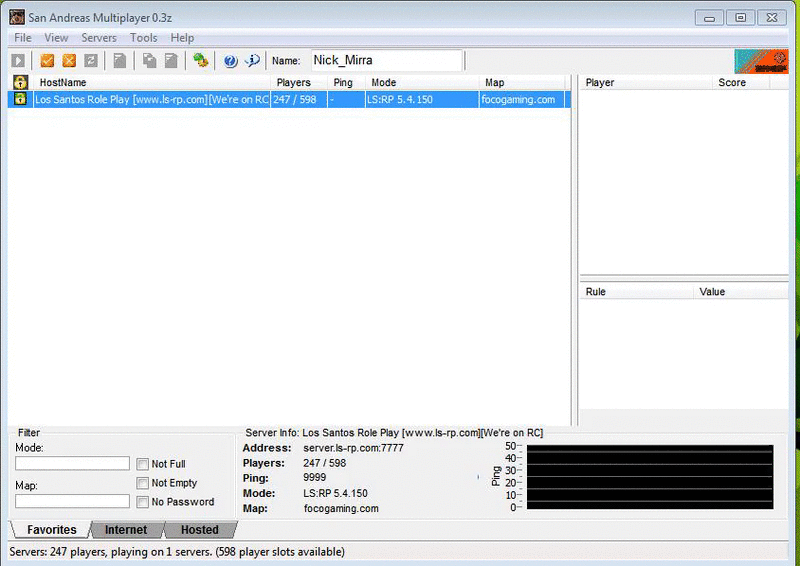
Task: Open Settings via green tool icon
Action: (x=201, y=61)
